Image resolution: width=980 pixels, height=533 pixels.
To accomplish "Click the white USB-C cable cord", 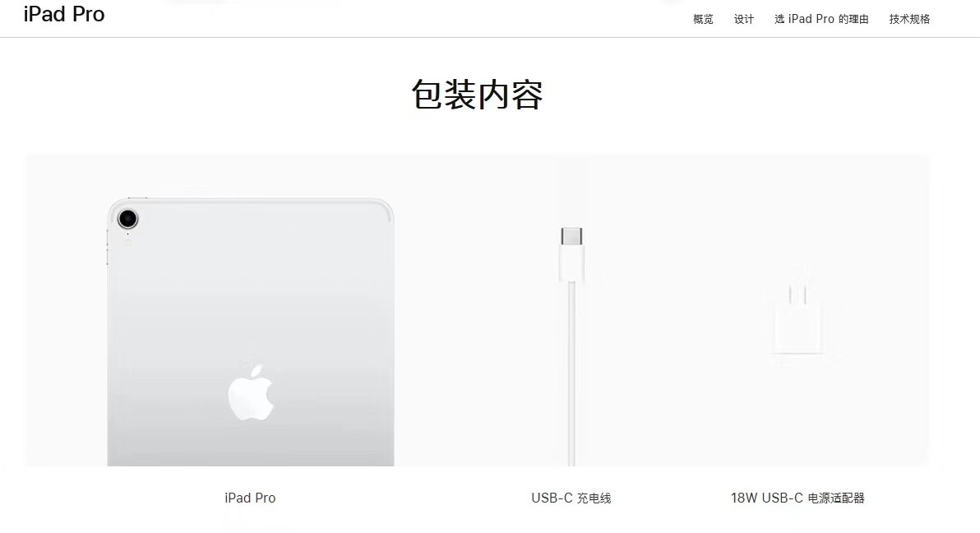I will point(571,374).
